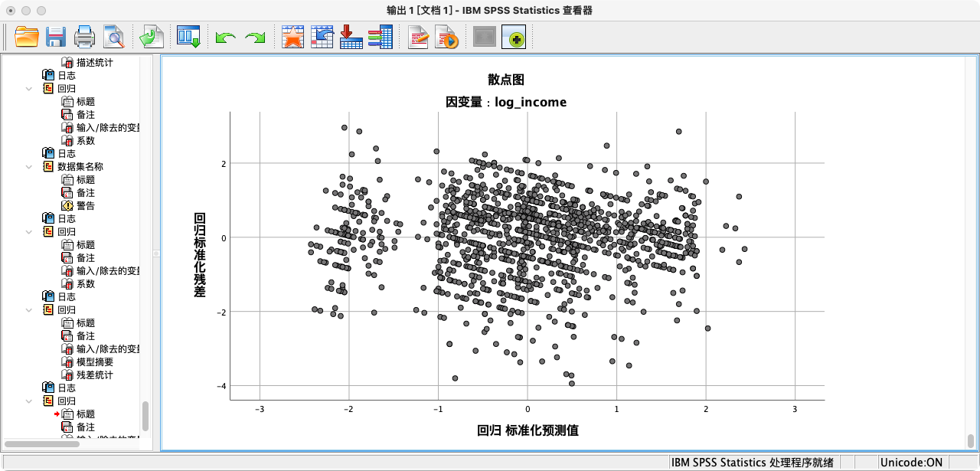The height and width of the screenshot is (471, 980).
Task: Select the 警告 warning item
Action: (x=86, y=205)
